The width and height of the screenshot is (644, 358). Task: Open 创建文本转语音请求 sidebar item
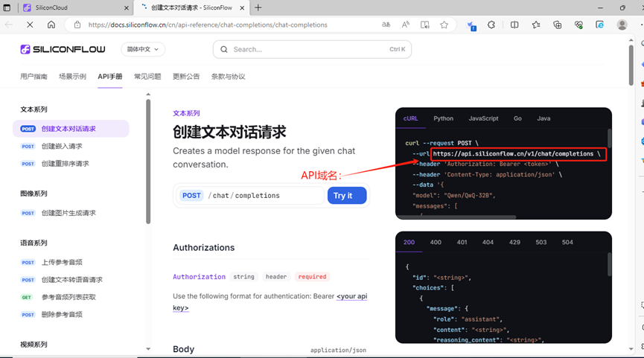(x=71, y=280)
